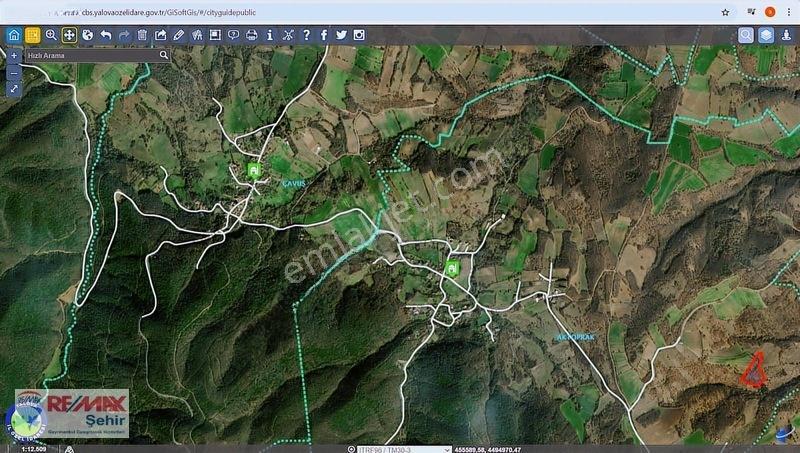800x453 pixels.
Task: Click the undo arrow in the toolbar
Action: [106, 35]
